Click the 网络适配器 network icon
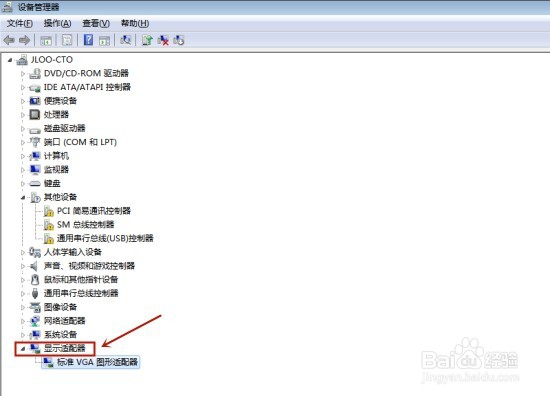The height and width of the screenshot is (396, 550). click(x=35, y=321)
